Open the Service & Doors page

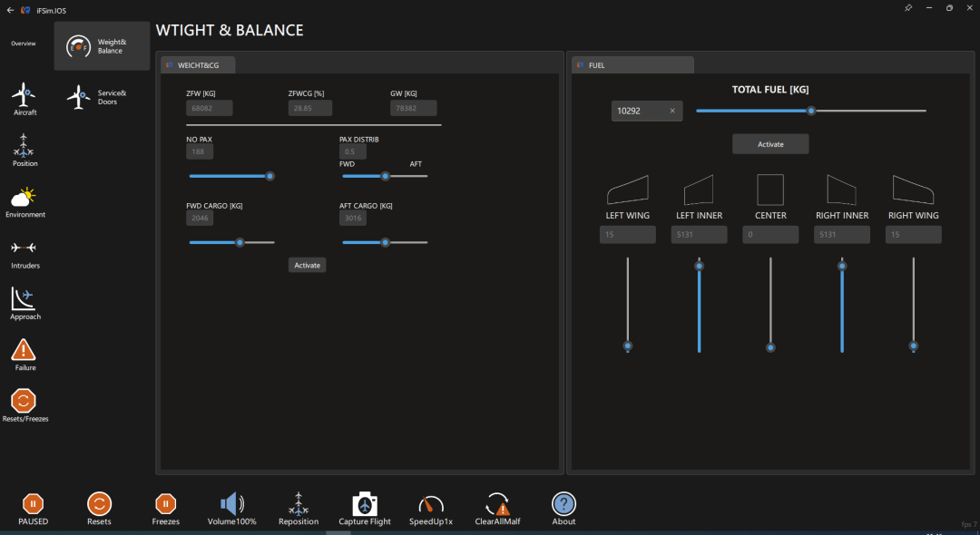[102, 97]
